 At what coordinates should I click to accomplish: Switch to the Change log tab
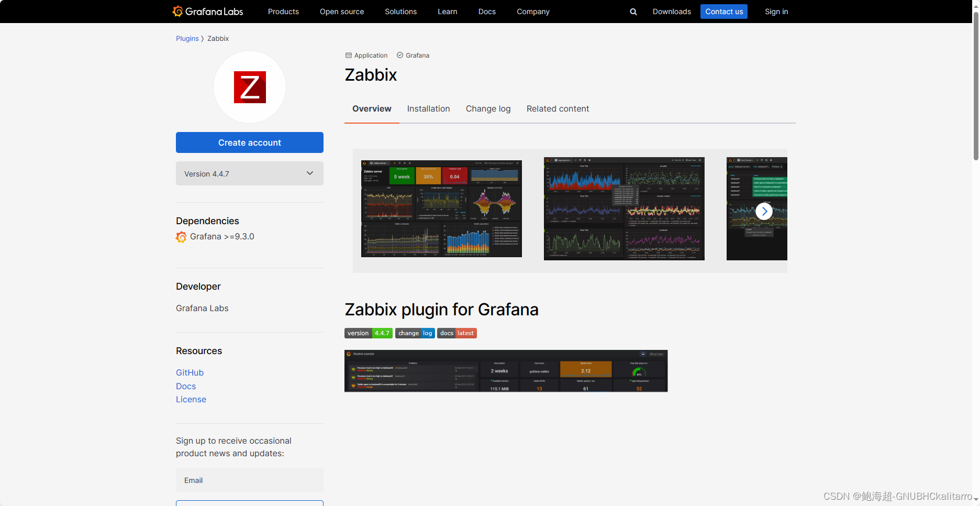tap(488, 108)
